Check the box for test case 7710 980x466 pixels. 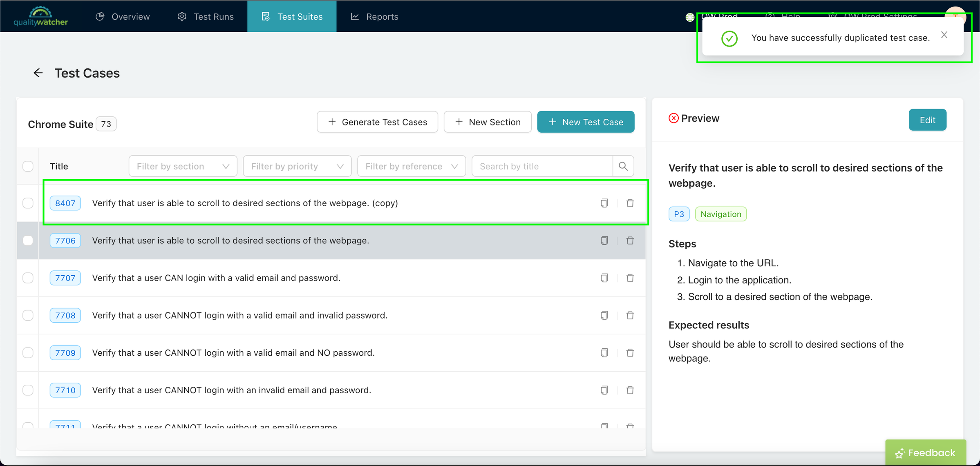(x=28, y=390)
